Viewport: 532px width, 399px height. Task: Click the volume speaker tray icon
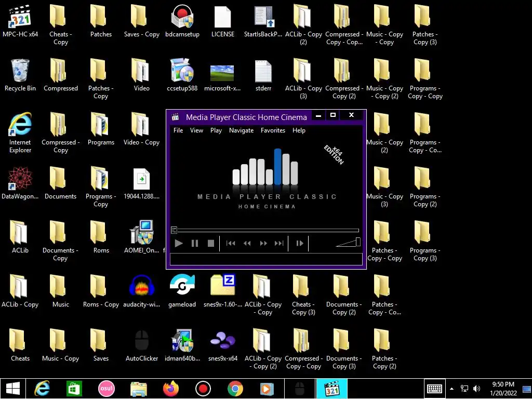[477, 389]
